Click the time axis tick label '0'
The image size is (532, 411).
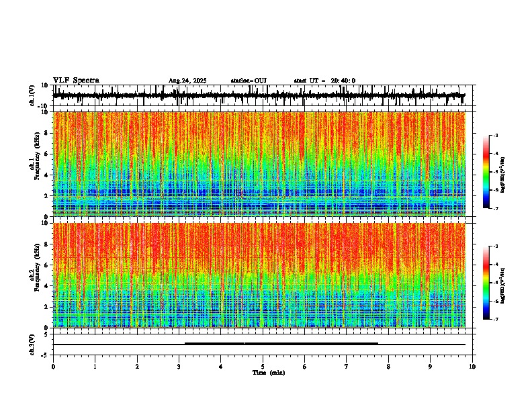(53, 367)
